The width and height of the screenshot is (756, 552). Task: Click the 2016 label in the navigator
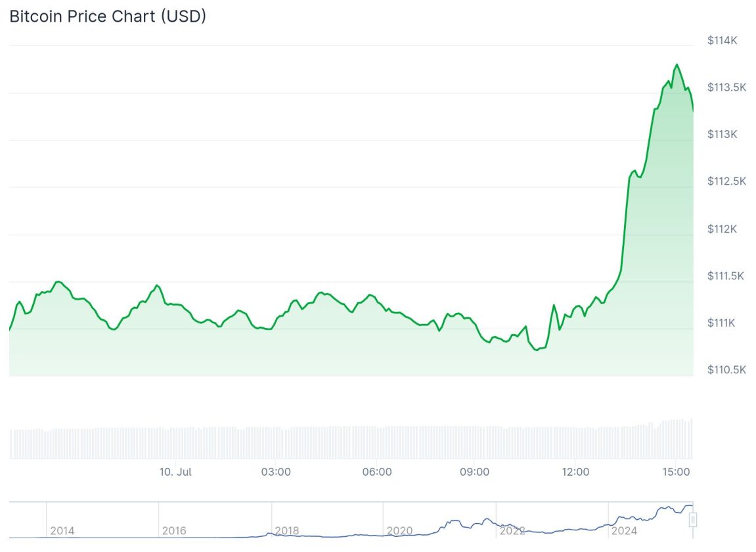[x=174, y=531]
